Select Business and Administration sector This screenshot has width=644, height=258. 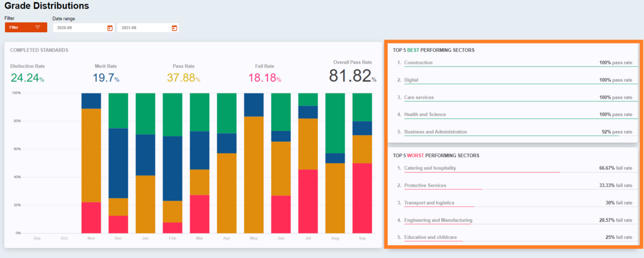coord(435,132)
